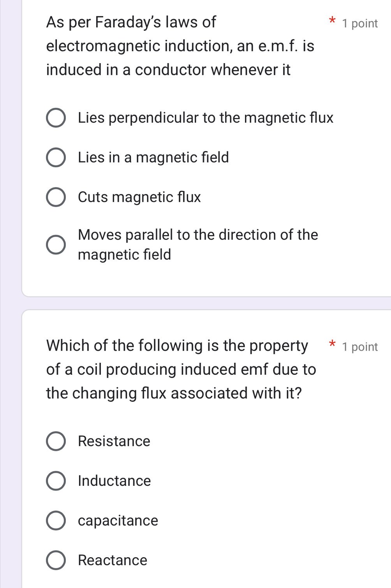
Task: Click the 'capacitance' option label text
Action: pyautogui.click(x=118, y=521)
